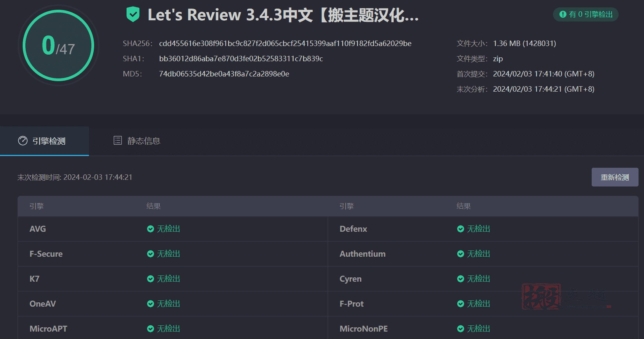Image resolution: width=644 pixels, height=339 pixels.
Task: Click the '末次检测时间' timestamp line
Action: (x=75, y=177)
